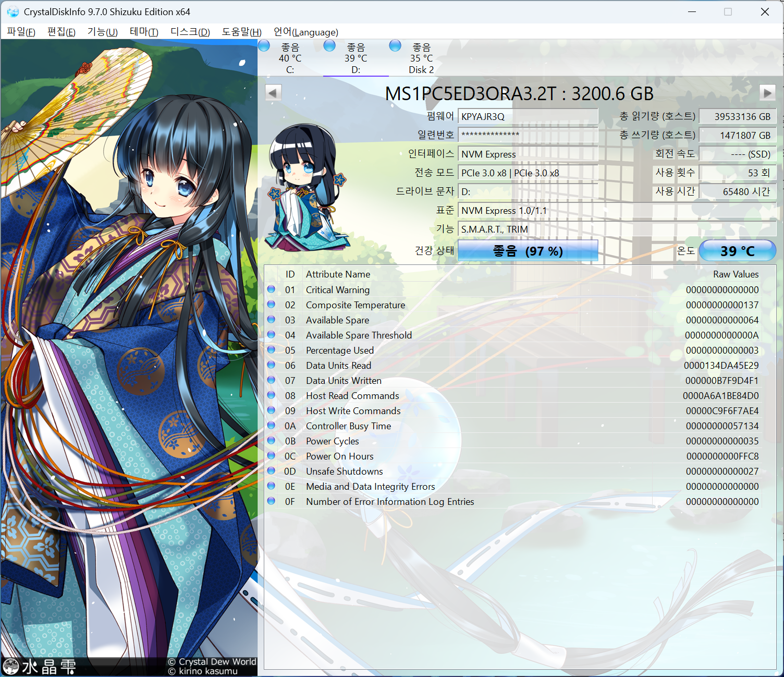Click the Available Spare status orb

[x=271, y=319]
